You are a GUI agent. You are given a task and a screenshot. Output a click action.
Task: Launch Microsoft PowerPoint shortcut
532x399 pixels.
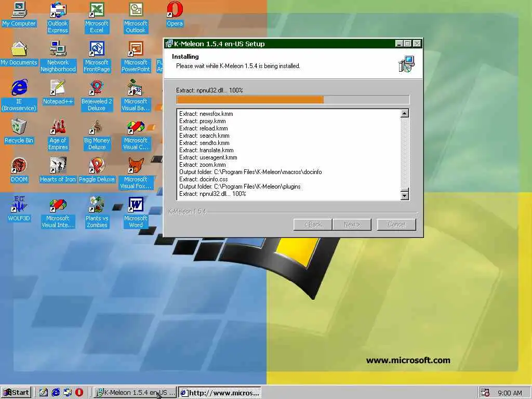[x=136, y=57]
